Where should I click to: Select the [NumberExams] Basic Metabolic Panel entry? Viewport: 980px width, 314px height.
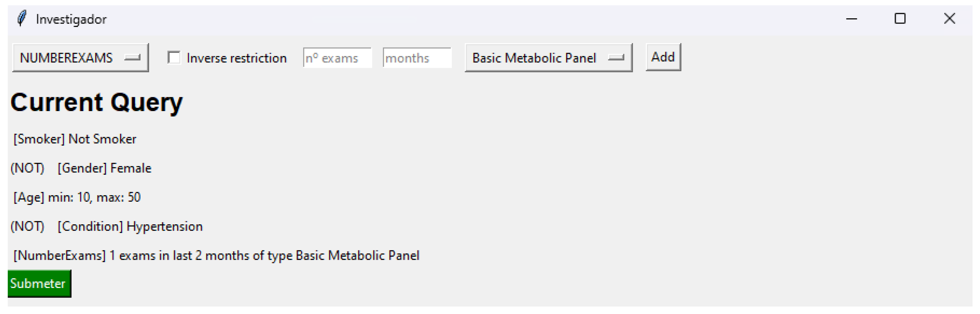tap(216, 256)
